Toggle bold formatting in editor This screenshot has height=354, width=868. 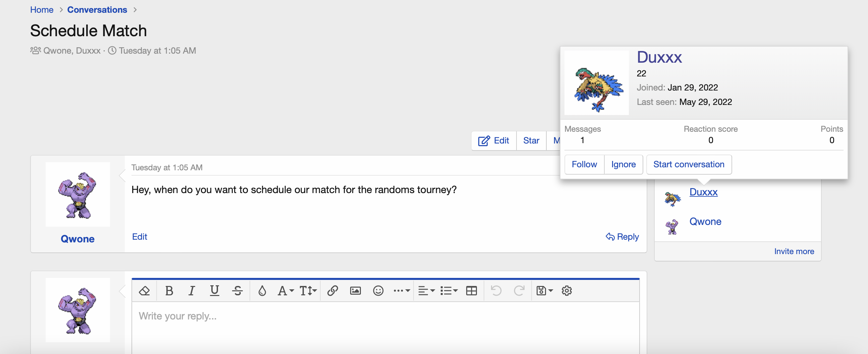pos(169,290)
